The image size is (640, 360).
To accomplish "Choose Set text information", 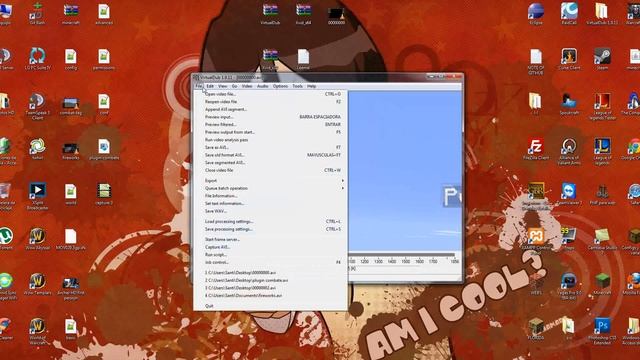I will pos(270,203).
